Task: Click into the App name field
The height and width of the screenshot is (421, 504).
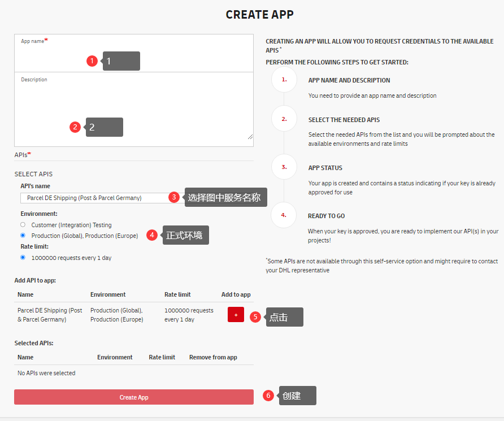Action: pyautogui.click(x=133, y=54)
